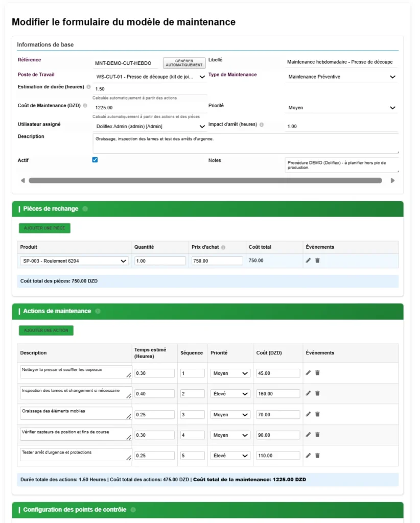
Task: Click pencil icon for 'Graissage des éléments mobiles' action
Action: [308, 414]
